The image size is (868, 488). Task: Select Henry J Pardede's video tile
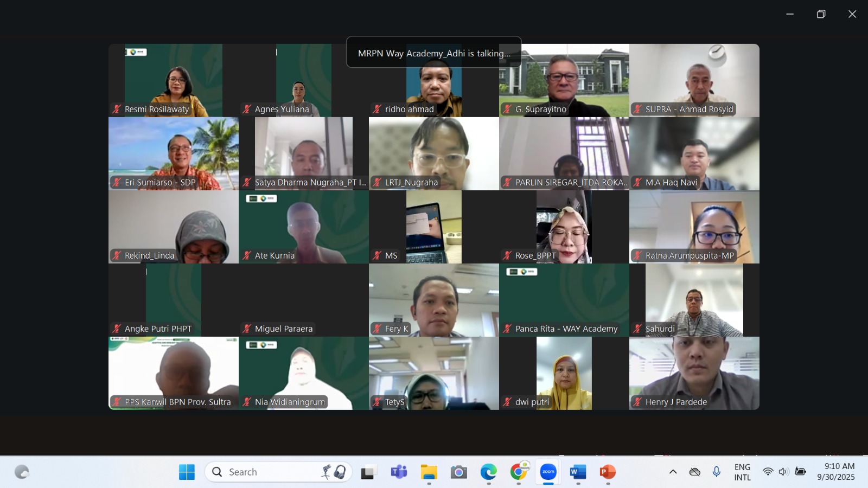pos(694,373)
